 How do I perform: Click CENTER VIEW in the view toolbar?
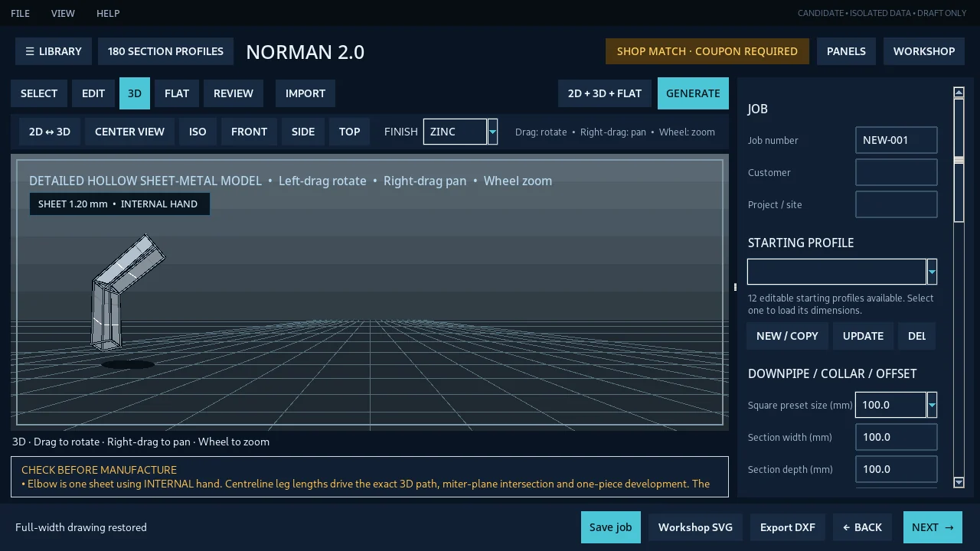[x=129, y=132]
